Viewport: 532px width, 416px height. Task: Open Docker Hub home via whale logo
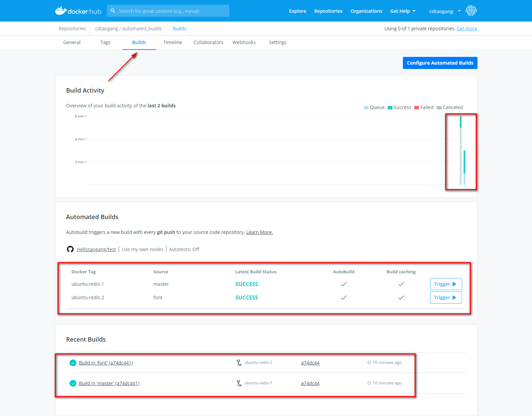(x=78, y=11)
